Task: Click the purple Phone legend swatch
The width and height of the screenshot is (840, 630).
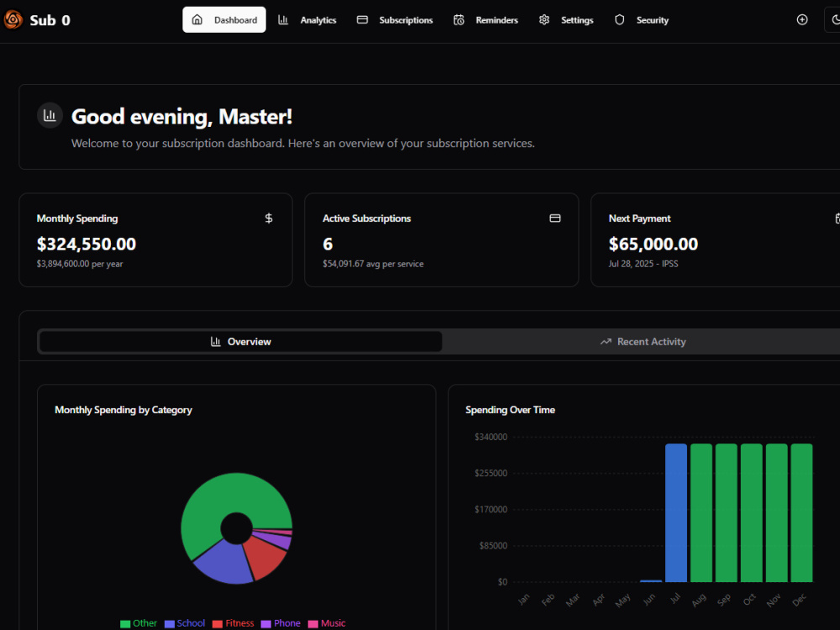Action: 266,623
